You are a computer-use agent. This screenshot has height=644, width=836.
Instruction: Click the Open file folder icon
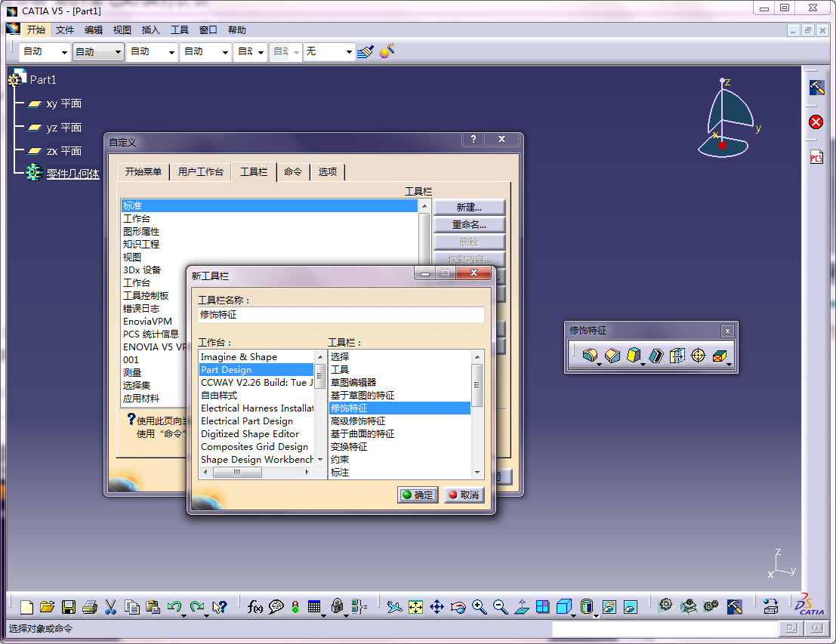[x=47, y=607]
